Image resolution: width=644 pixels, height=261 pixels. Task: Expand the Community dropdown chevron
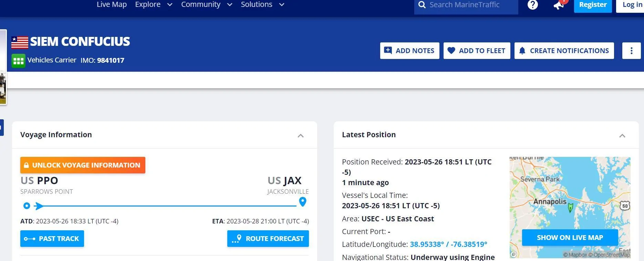pyautogui.click(x=230, y=5)
